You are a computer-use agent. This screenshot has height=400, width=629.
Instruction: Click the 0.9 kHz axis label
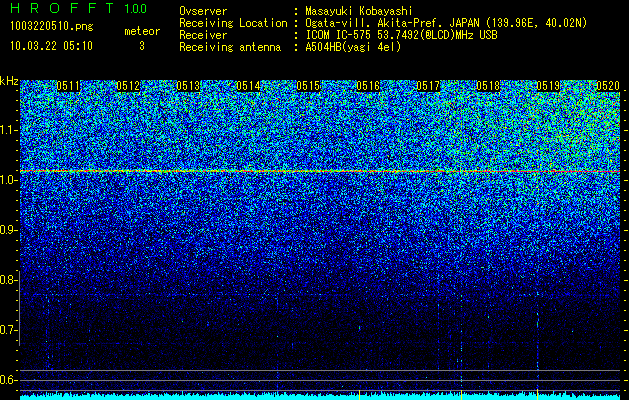coord(8,230)
